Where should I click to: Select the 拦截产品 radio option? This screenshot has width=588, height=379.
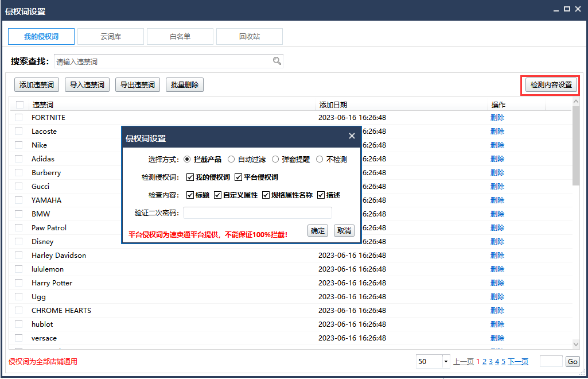click(x=187, y=160)
